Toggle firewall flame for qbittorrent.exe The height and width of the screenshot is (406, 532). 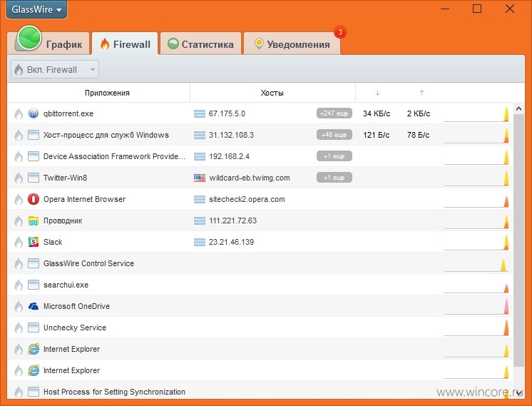point(19,113)
